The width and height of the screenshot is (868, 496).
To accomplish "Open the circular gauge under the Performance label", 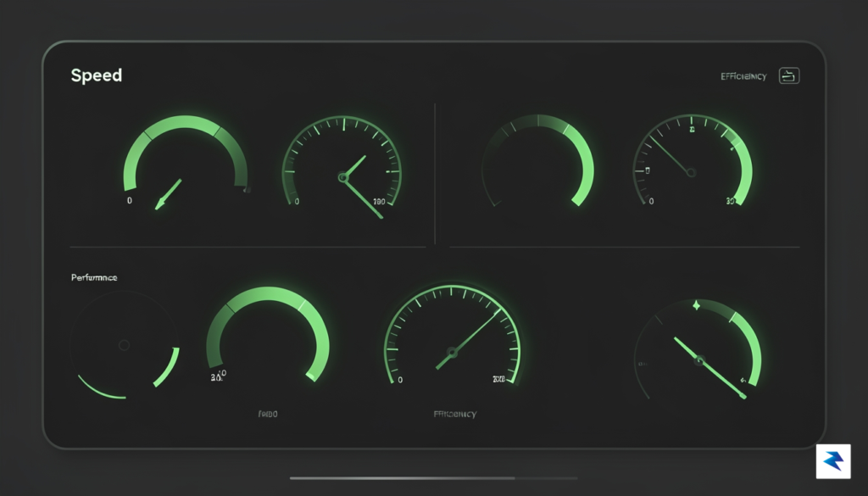I will point(125,345).
